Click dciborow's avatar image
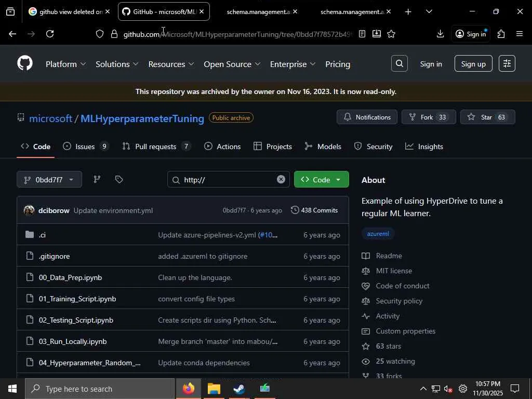This screenshot has height=399, width=532. 29,210
